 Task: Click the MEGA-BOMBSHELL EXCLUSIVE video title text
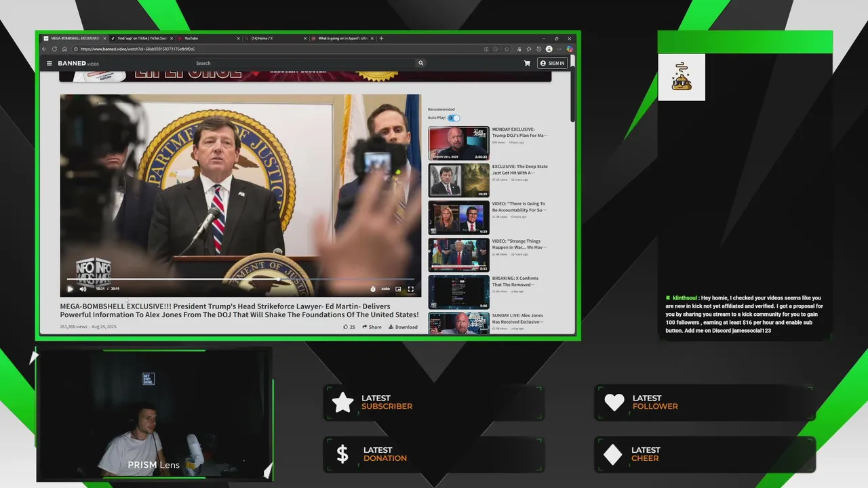click(239, 310)
